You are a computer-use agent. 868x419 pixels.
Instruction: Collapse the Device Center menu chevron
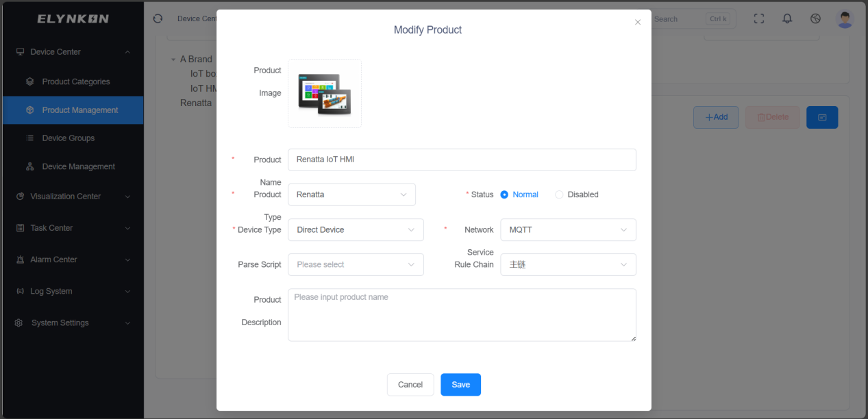coord(127,52)
